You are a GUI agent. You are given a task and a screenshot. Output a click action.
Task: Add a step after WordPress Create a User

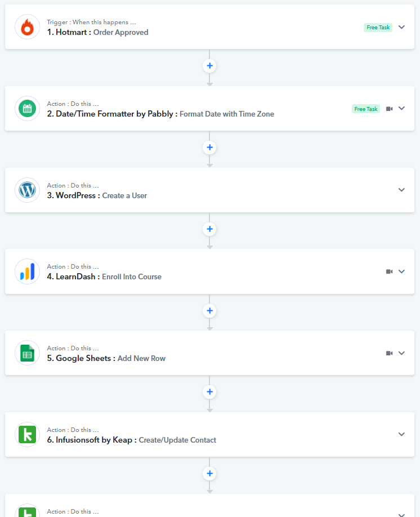coord(209,229)
